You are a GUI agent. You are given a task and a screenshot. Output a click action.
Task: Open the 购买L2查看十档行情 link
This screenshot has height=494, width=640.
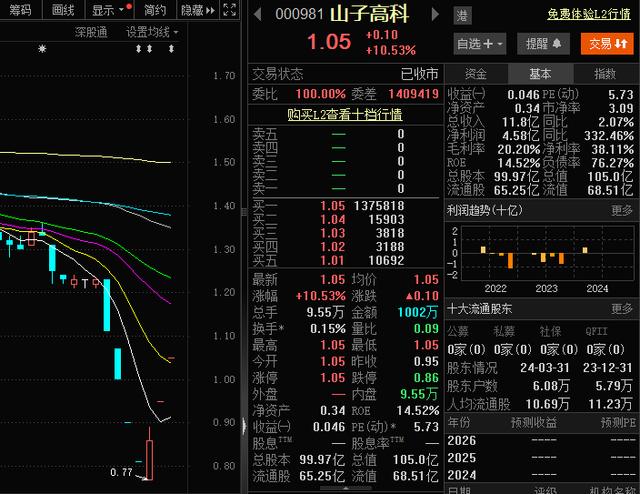click(345, 115)
